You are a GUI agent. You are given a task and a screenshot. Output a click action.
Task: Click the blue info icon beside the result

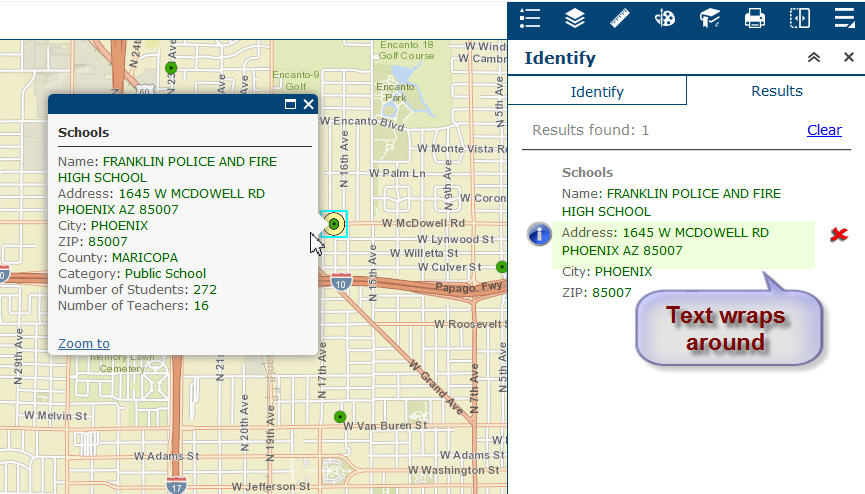[x=539, y=233]
